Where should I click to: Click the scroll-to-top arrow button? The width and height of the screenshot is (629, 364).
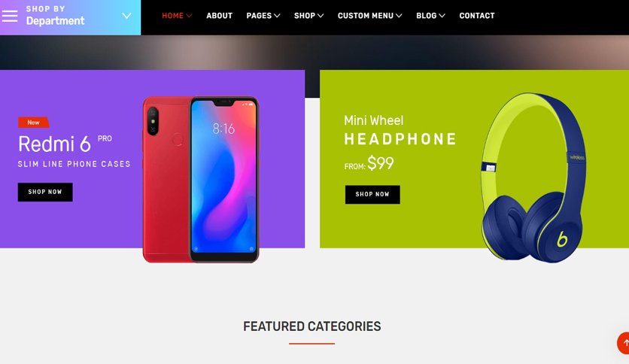pyautogui.click(x=623, y=343)
